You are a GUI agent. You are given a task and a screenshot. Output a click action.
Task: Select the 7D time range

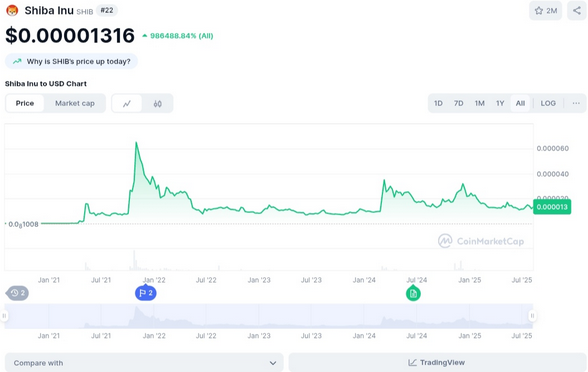[x=458, y=103]
